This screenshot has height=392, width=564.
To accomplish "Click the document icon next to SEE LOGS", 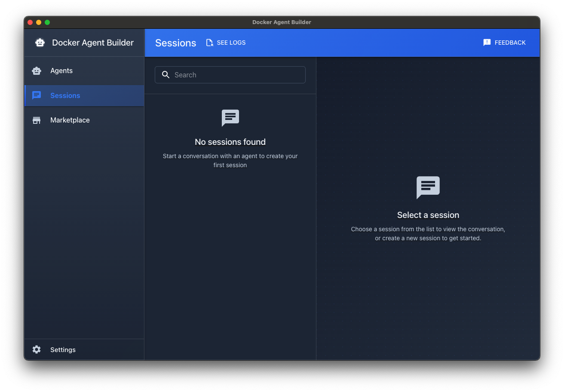I will [209, 43].
